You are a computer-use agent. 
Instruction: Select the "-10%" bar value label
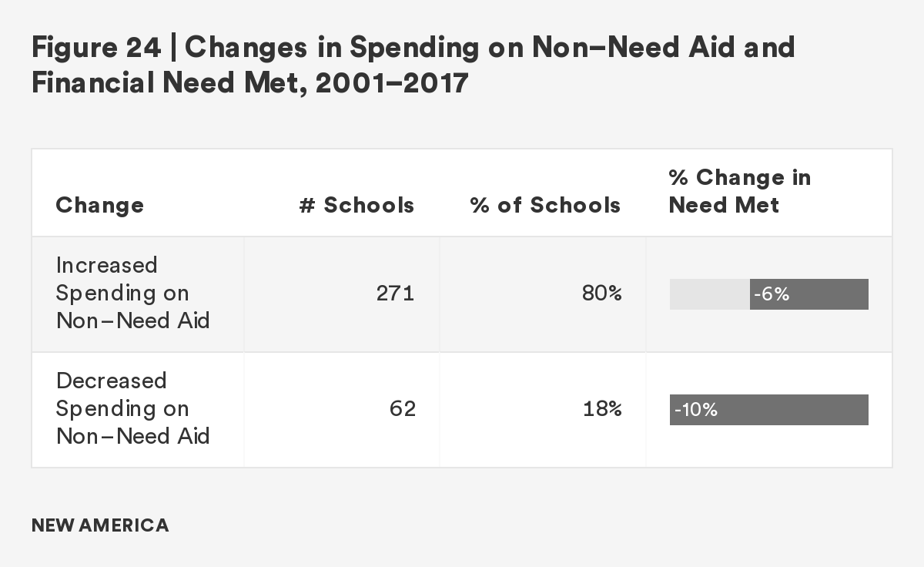695,410
